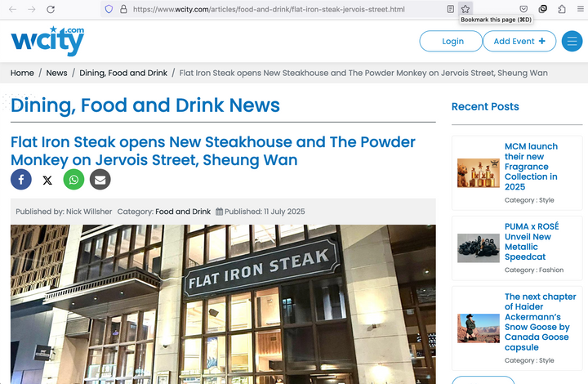
Task: Click 'Category : Fashion' under PUMA post
Action: click(x=534, y=270)
